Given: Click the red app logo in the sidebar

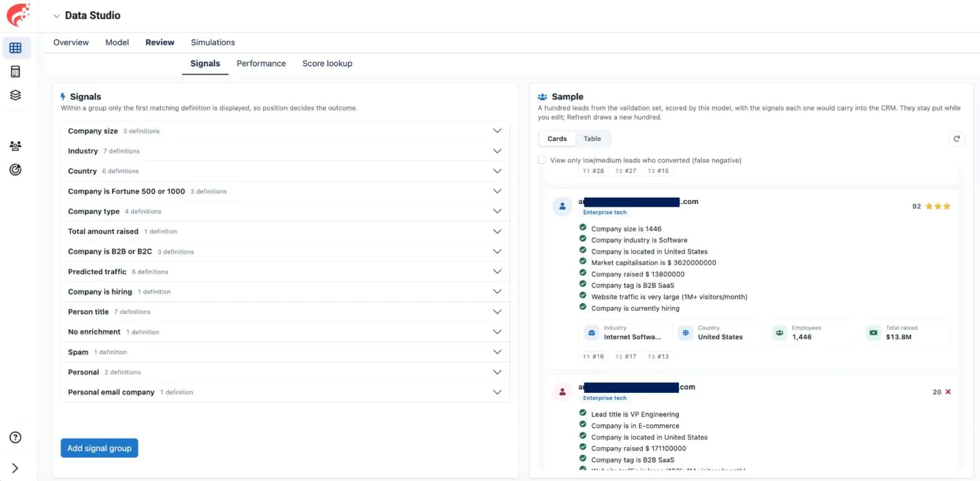Looking at the screenshot, I should [x=17, y=15].
